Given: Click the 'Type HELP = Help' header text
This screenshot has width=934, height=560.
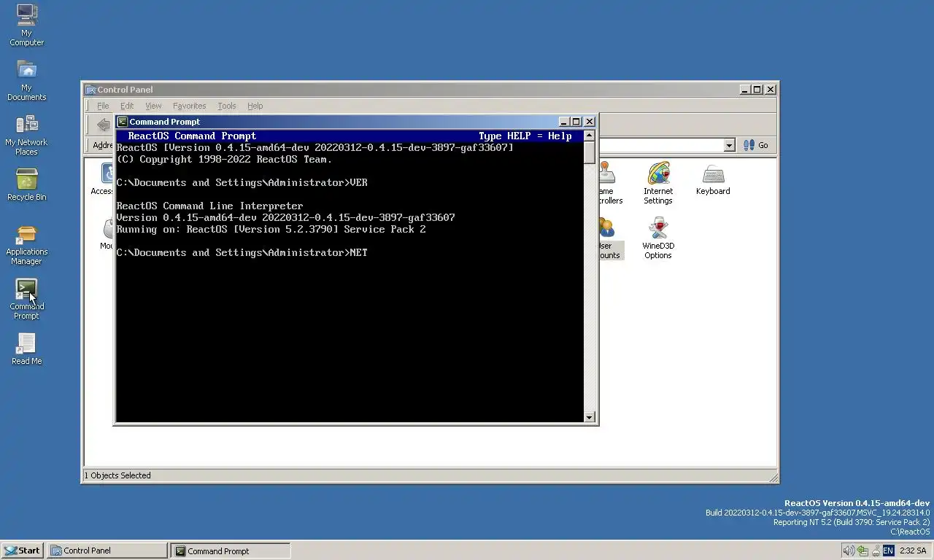Looking at the screenshot, I should coord(525,136).
